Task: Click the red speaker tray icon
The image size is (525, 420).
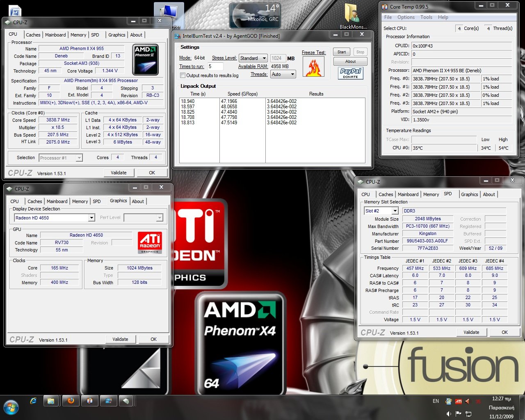Action: tap(468, 401)
